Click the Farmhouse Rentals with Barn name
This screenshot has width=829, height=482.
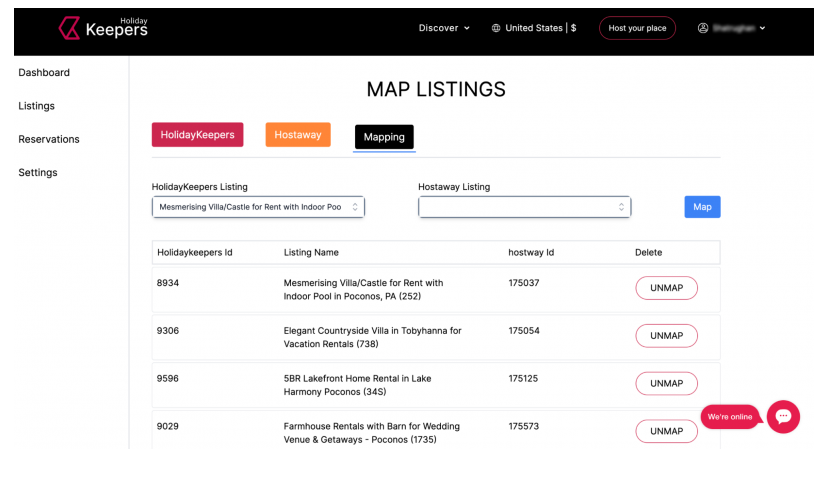coord(372,433)
